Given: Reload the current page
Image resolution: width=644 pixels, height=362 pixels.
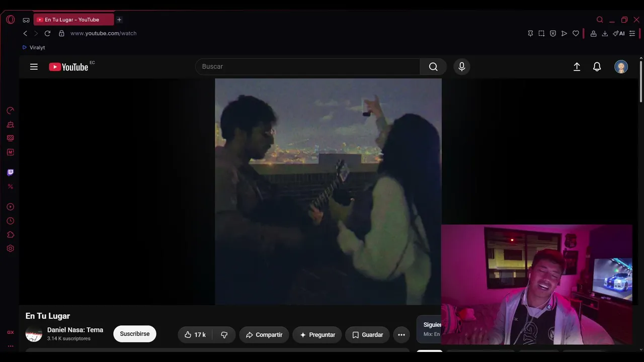Looking at the screenshot, I should [47, 33].
